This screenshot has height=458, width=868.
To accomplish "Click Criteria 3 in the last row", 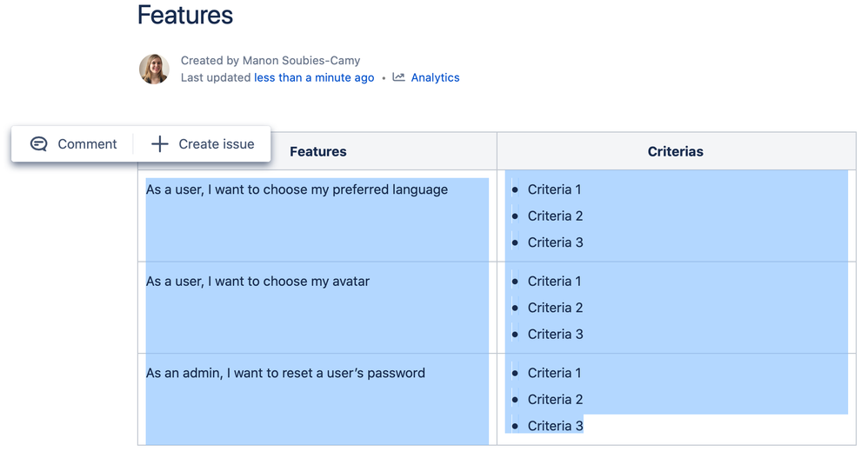I will click(x=555, y=426).
